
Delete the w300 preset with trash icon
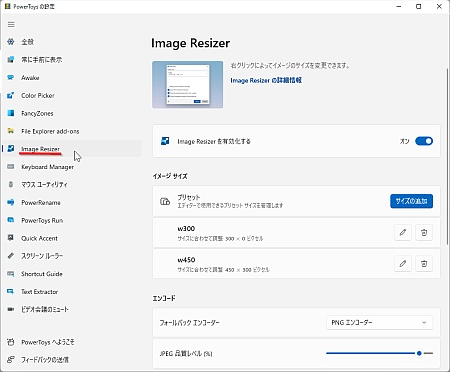pyautogui.click(x=424, y=232)
